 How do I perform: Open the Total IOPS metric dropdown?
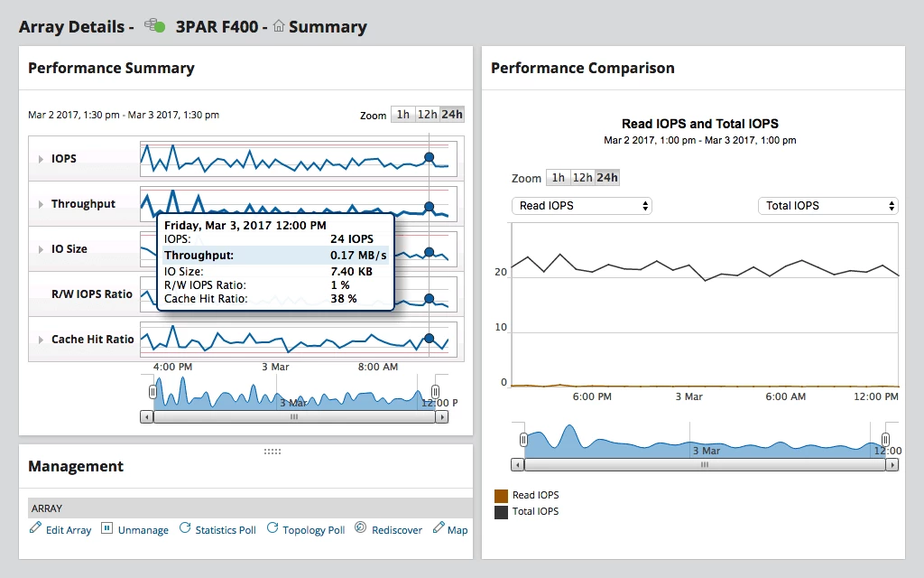(x=827, y=206)
